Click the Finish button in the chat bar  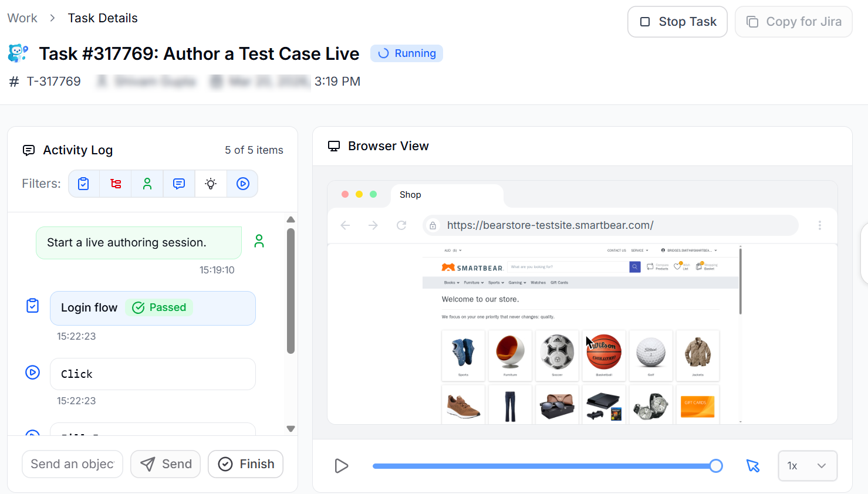pyautogui.click(x=245, y=463)
